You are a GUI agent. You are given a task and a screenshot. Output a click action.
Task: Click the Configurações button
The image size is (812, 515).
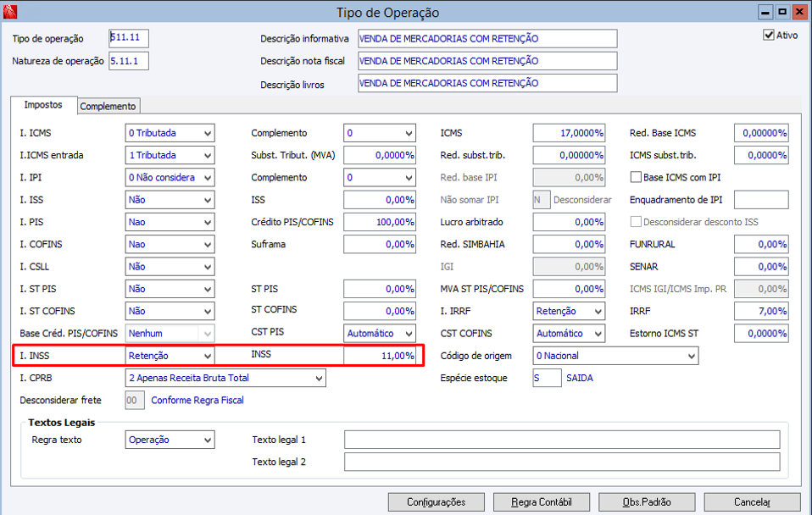436,502
